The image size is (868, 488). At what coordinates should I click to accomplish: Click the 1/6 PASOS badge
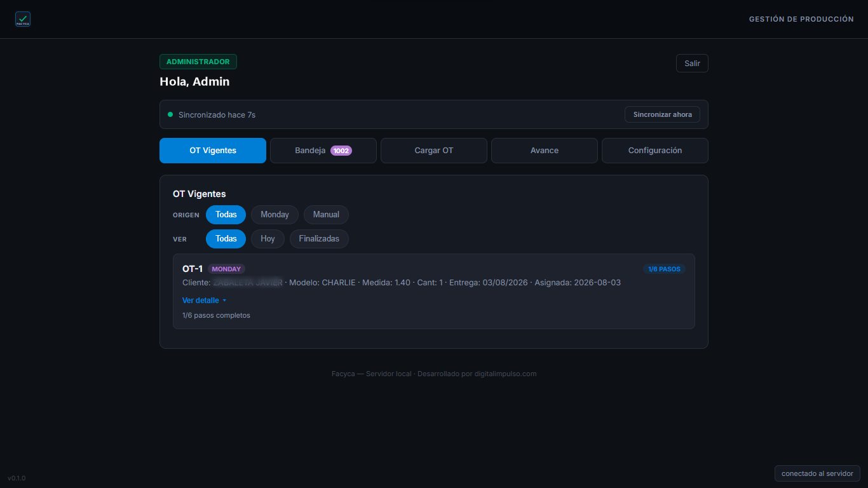coord(664,269)
